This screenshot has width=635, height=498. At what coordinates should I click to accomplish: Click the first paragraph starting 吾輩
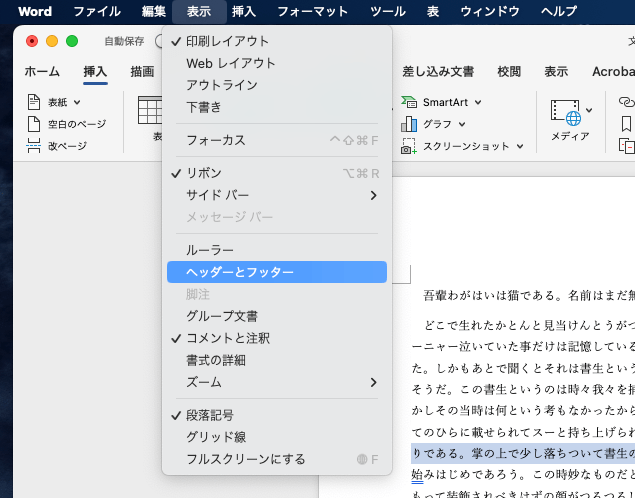(529, 296)
